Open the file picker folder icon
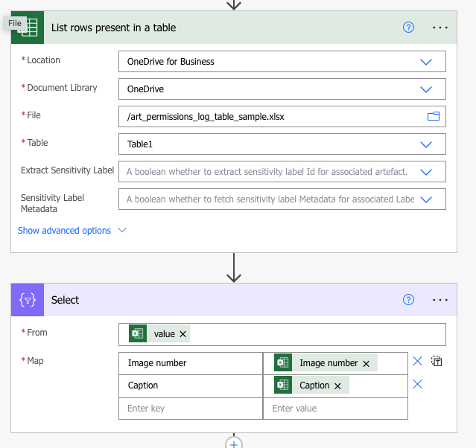Viewport: 476px width, 448px height. [433, 116]
